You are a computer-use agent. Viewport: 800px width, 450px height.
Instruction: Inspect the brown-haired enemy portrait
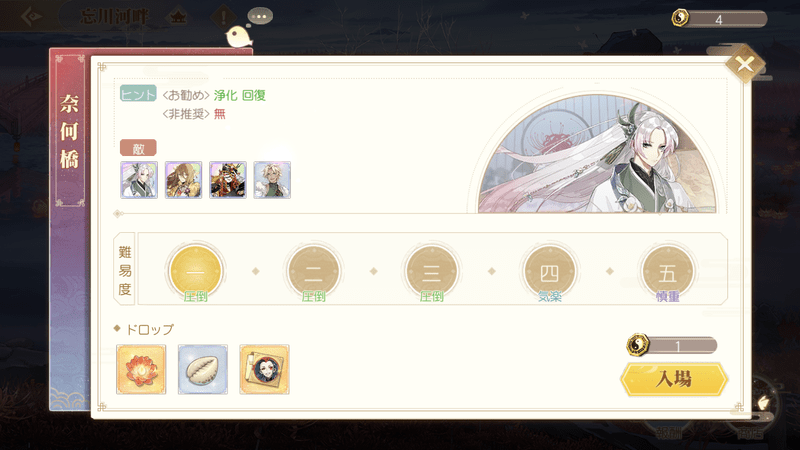click(183, 180)
